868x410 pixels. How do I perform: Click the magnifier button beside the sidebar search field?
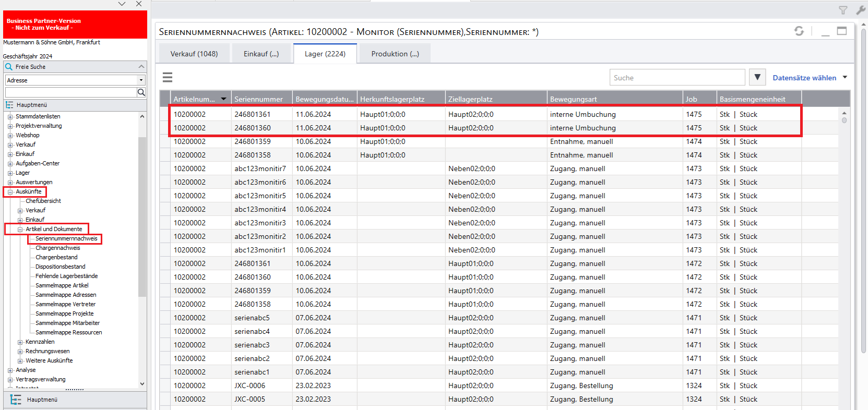pos(141,92)
